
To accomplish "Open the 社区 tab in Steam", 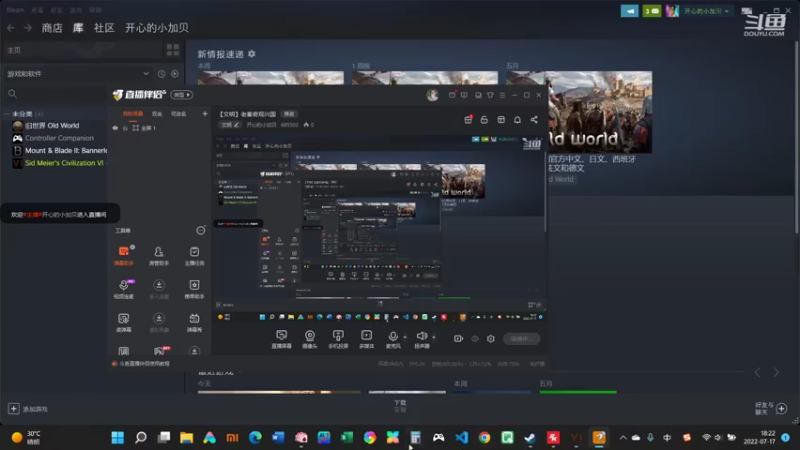I will click(104, 28).
